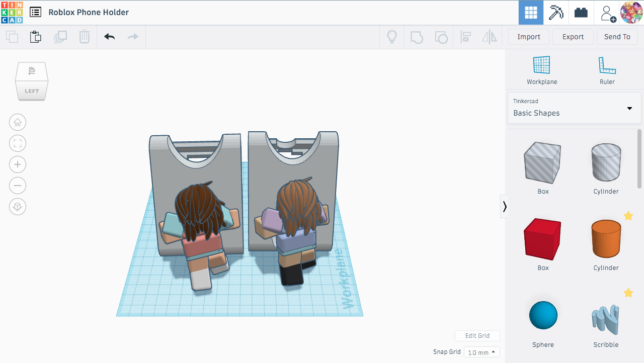
Task: Click the view cube LEFT face
Action: pos(32,91)
